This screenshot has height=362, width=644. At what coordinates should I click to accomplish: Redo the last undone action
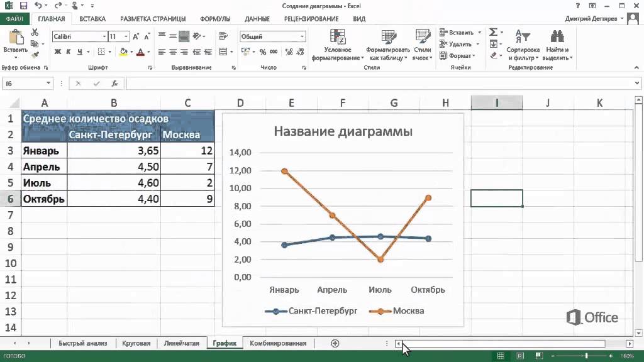(58, 6)
